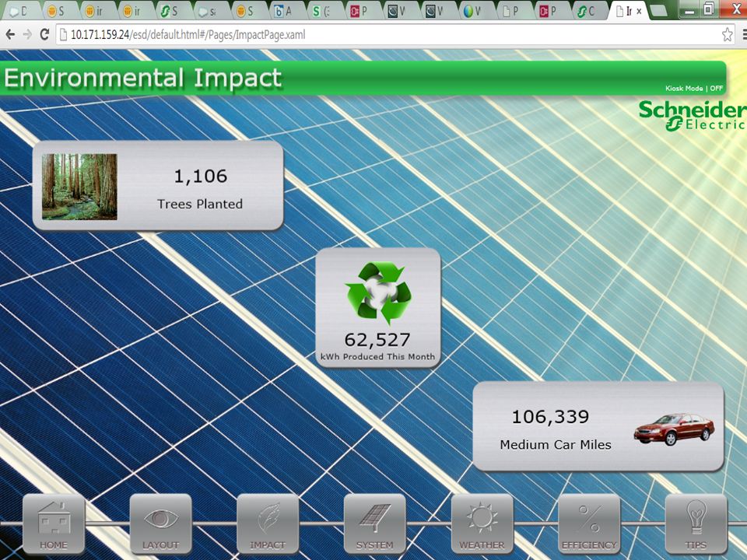This screenshot has width=747, height=560.
Task: Click the kWh Produced This Month label
Action: [x=378, y=356]
